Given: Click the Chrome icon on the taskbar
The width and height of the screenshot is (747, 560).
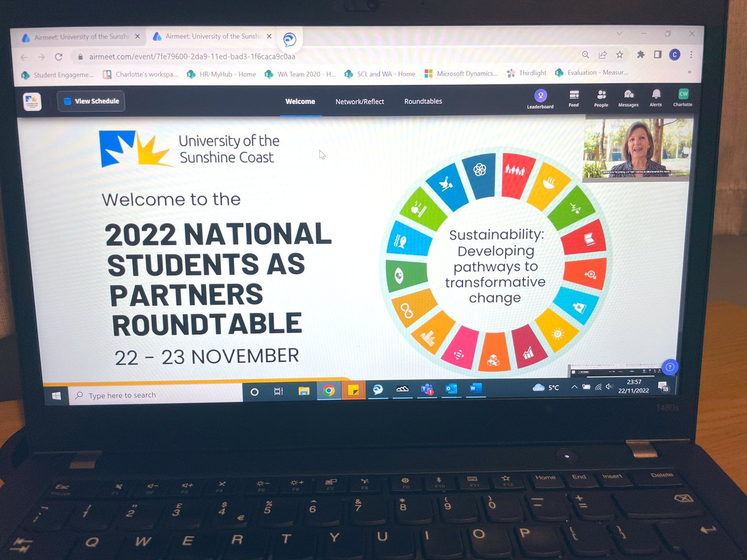Looking at the screenshot, I should coord(329,391).
